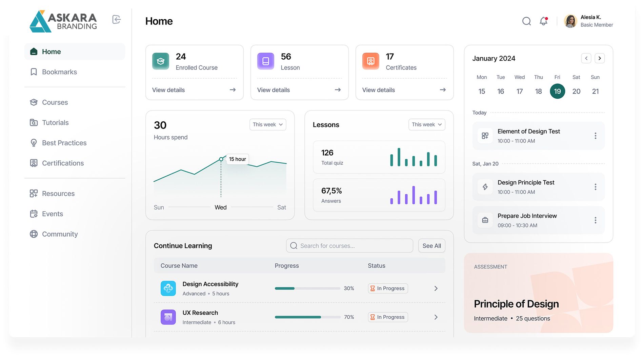Expand the Design Accessibility course row arrow
Image resolution: width=644 pixels, height=357 pixels.
coord(436,289)
